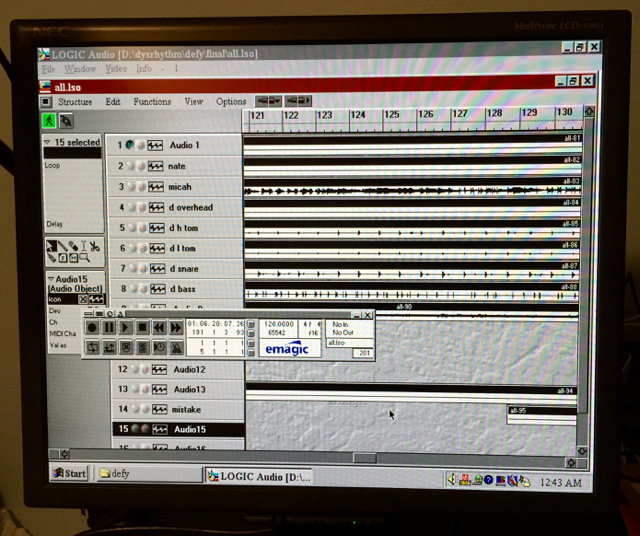The width and height of the screenshot is (640, 536).
Task: Click bar 125 in the bar ruler
Action: (392, 115)
